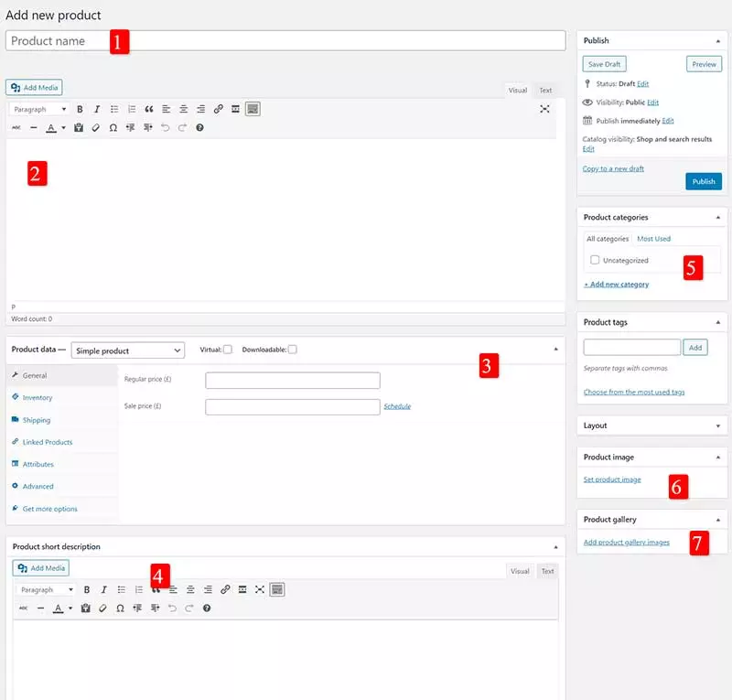Open Paragraph format dropdown in main editor
The width and height of the screenshot is (732, 700).
[39, 109]
